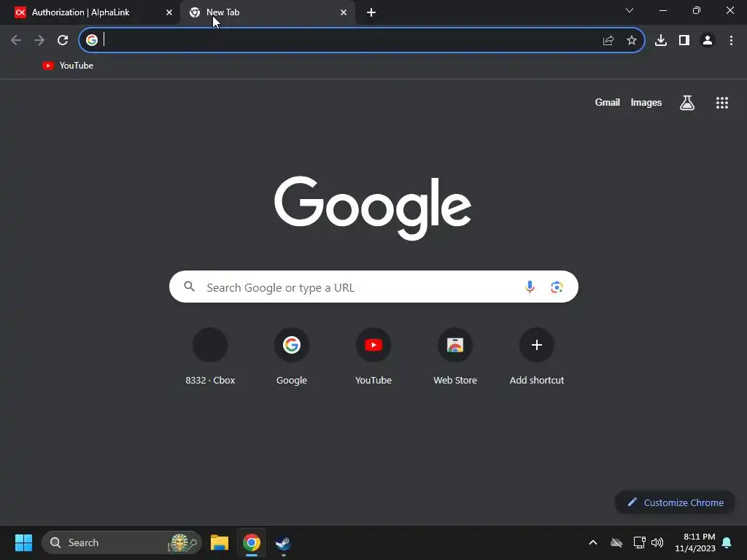Start voice search with the microphone
The height and width of the screenshot is (560, 747).
click(530, 287)
